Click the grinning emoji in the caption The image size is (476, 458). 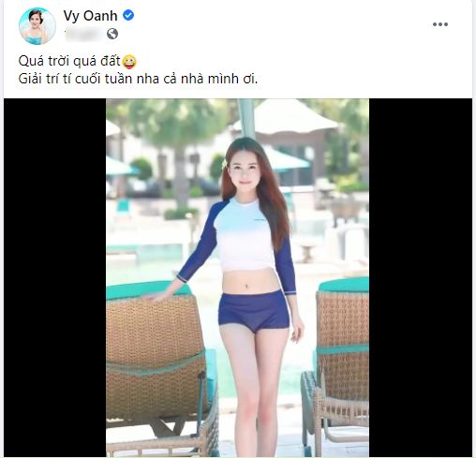coord(129,62)
